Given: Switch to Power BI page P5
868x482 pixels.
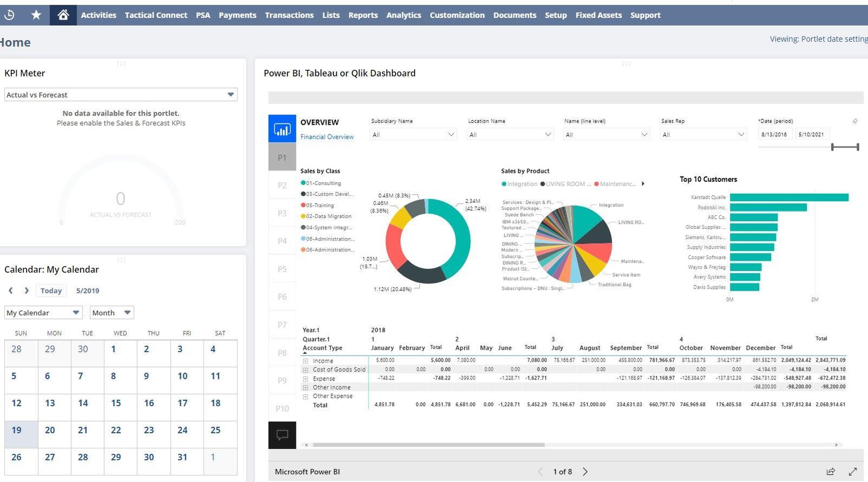Looking at the screenshot, I should click(282, 269).
